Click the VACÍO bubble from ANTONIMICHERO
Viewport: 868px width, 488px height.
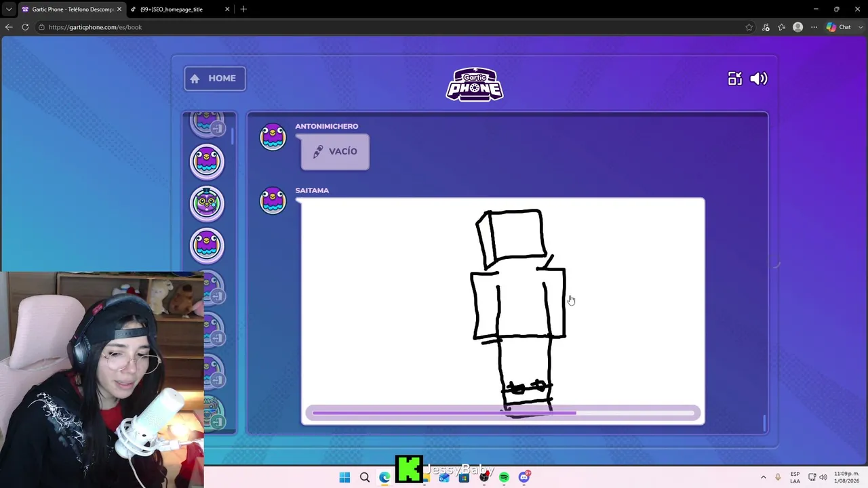[335, 151]
